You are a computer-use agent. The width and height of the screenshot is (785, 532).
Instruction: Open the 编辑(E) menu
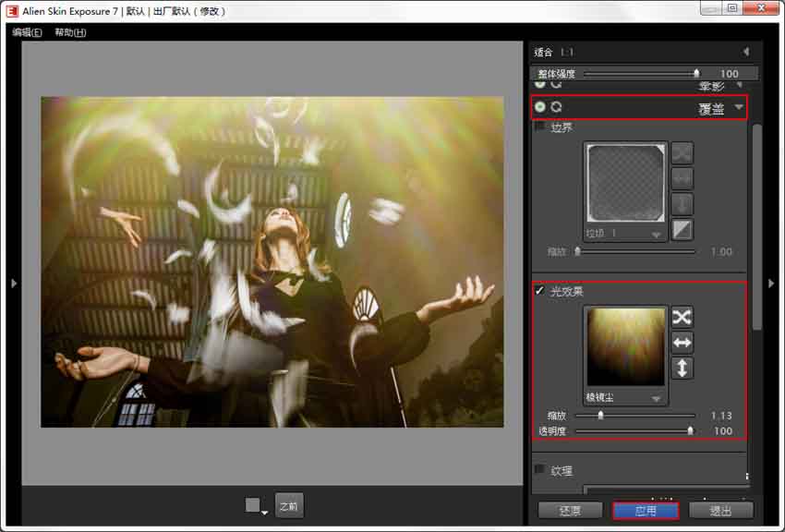point(27,32)
